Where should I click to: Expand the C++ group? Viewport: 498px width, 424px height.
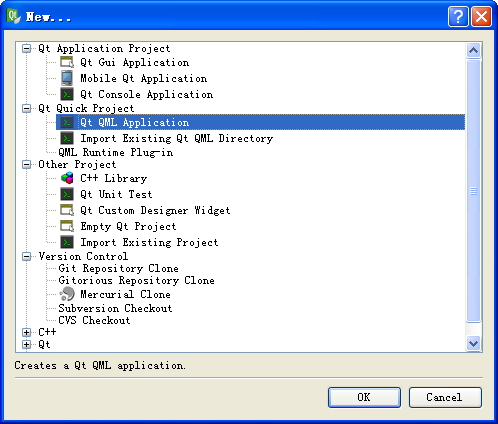click(x=26, y=333)
